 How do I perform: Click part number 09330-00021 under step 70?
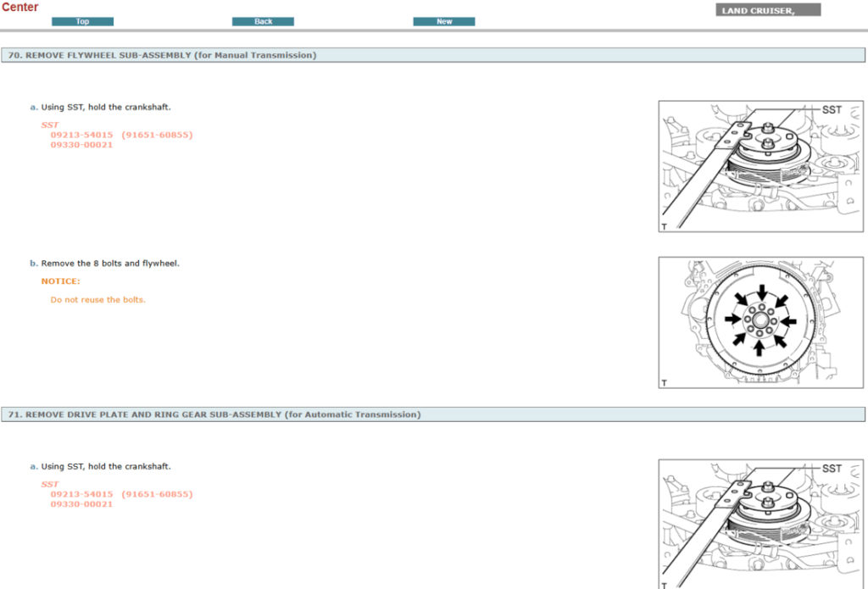[81, 145]
